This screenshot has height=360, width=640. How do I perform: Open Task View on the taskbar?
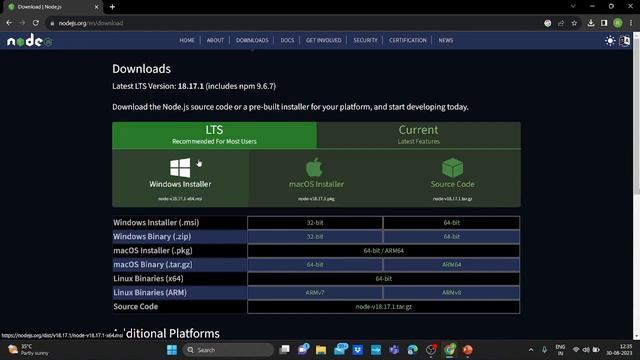tap(284, 350)
